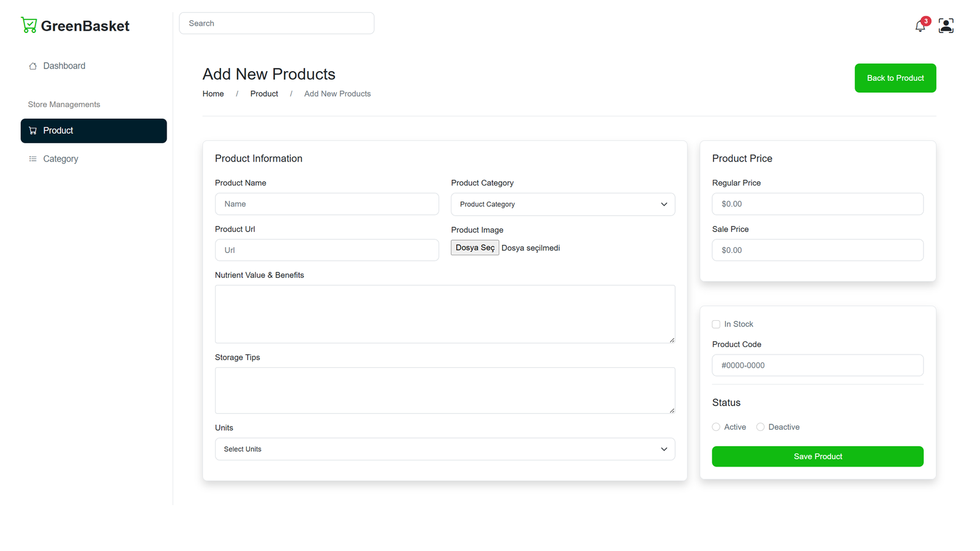Select the Active status radio button

[716, 427]
